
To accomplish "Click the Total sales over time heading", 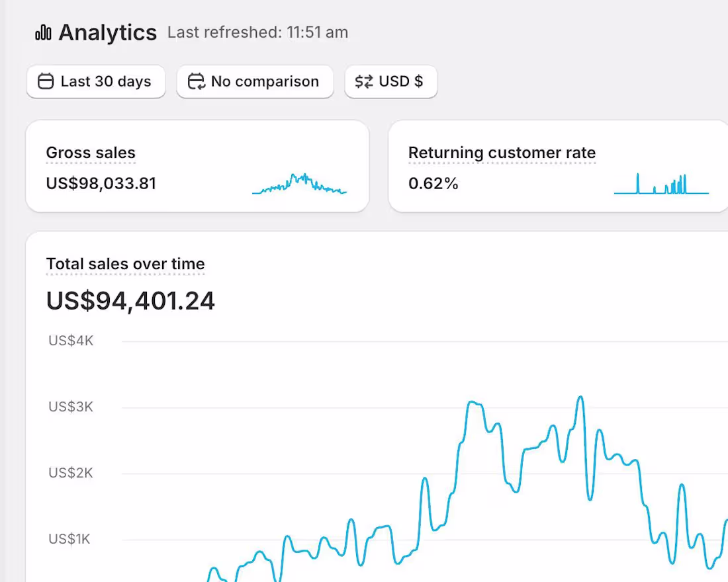I will (x=125, y=264).
